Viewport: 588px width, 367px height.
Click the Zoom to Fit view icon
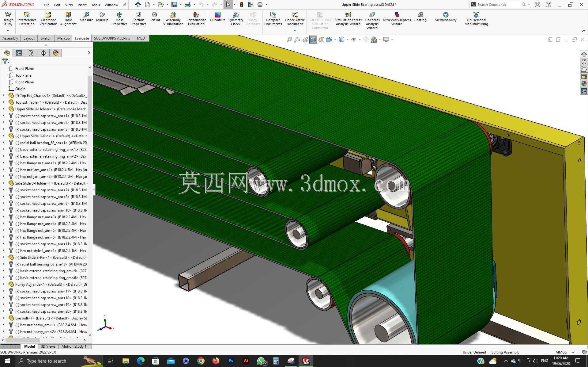[289, 40]
